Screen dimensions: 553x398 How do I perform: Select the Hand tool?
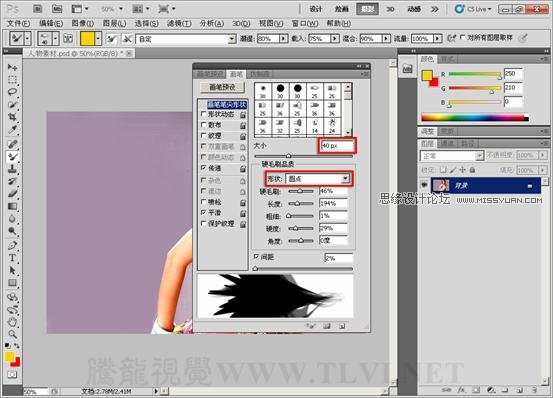(x=12, y=322)
